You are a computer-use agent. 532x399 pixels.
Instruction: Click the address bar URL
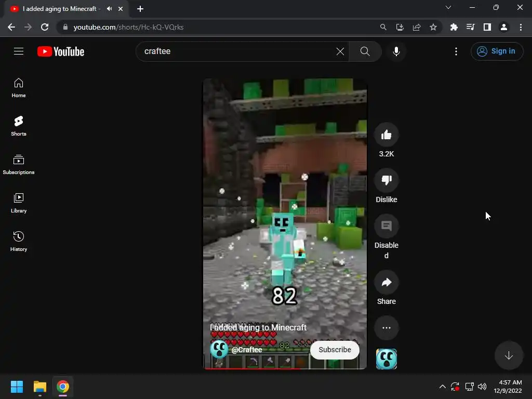click(128, 27)
